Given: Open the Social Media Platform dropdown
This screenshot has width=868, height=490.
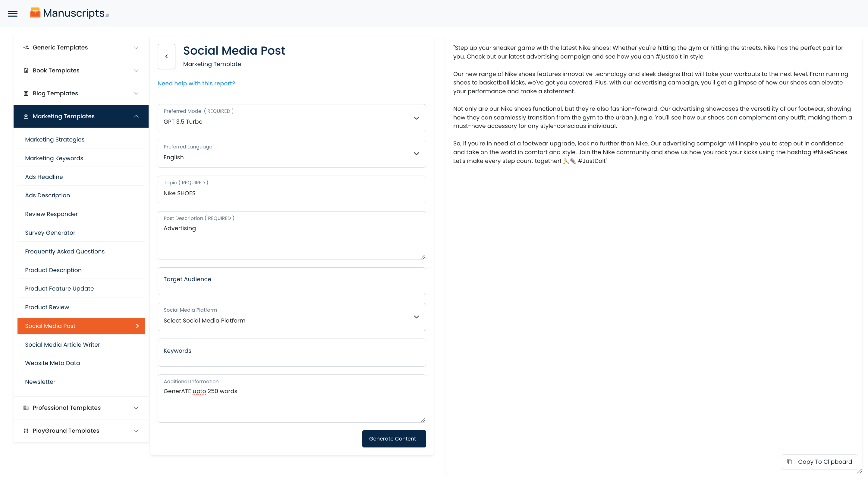Looking at the screenshot, I should point(291,317).
